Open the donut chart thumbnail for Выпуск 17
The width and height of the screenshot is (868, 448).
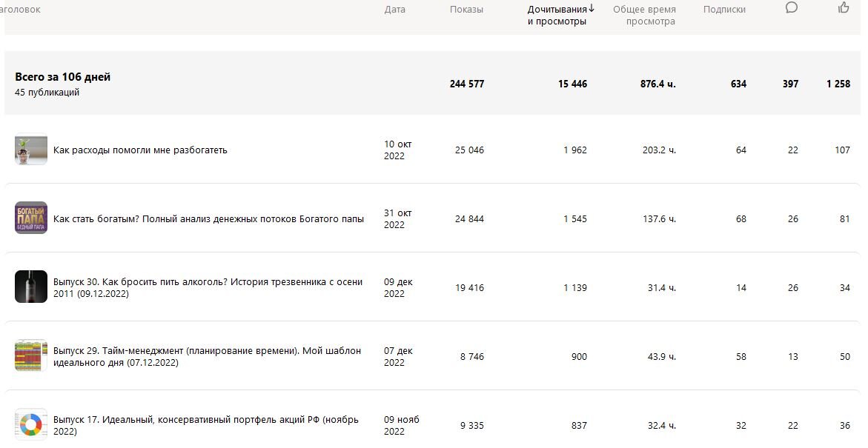[x=31, y=425]
